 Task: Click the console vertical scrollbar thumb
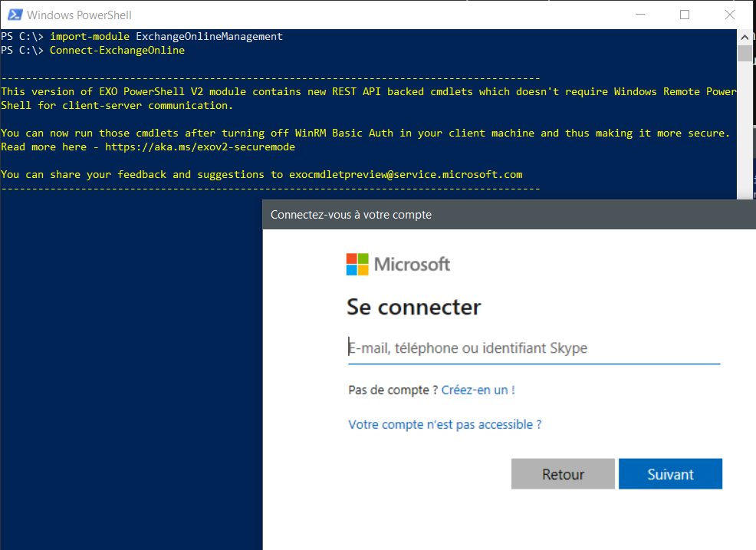pos(744,53)
